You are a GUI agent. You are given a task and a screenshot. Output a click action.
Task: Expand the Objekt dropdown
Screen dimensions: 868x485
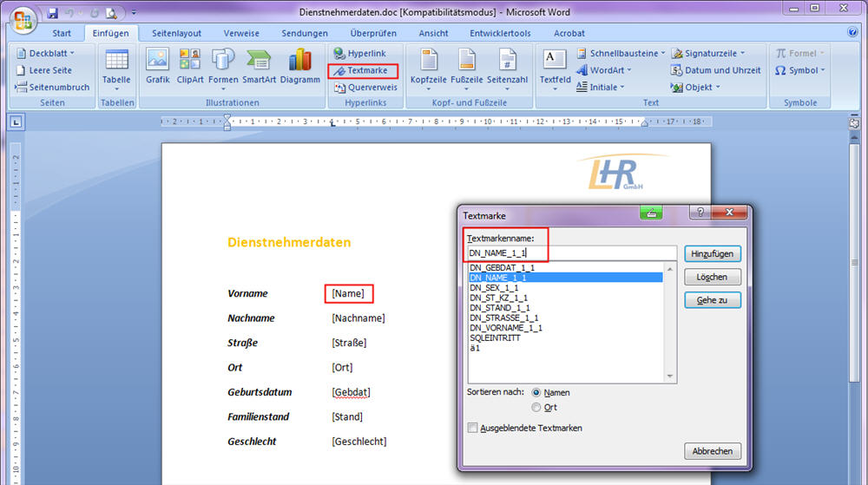tap(695, 88)
